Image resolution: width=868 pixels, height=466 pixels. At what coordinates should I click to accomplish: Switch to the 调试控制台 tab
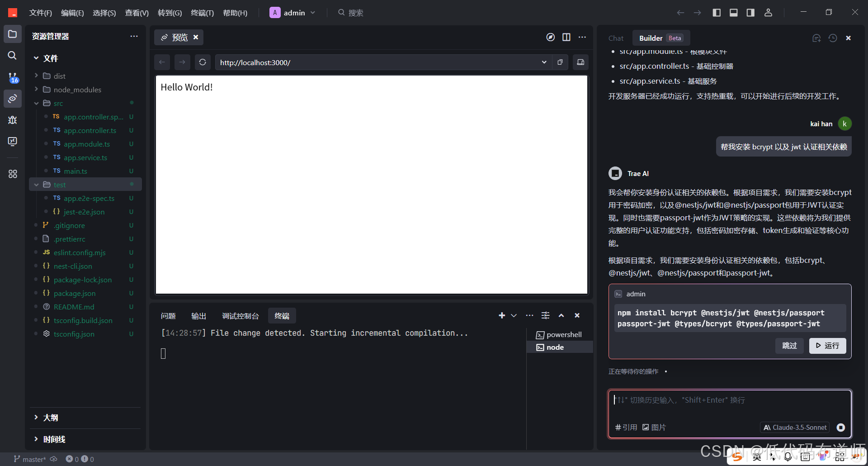[241, 316]
